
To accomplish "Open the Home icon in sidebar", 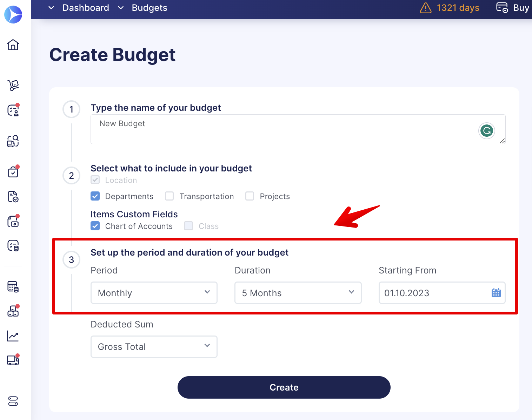I will pos(13,45).
